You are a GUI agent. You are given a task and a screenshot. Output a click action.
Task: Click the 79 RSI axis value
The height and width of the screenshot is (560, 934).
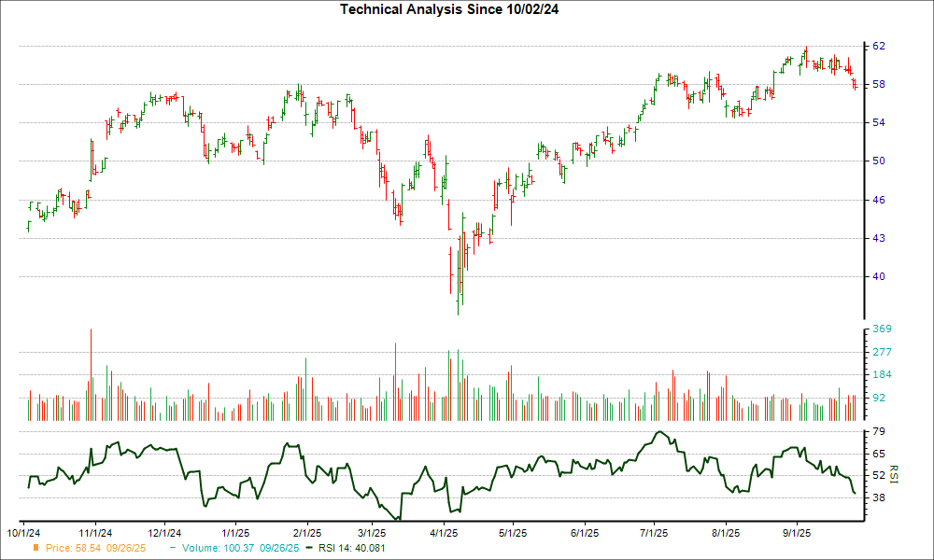tap(879, 432)
